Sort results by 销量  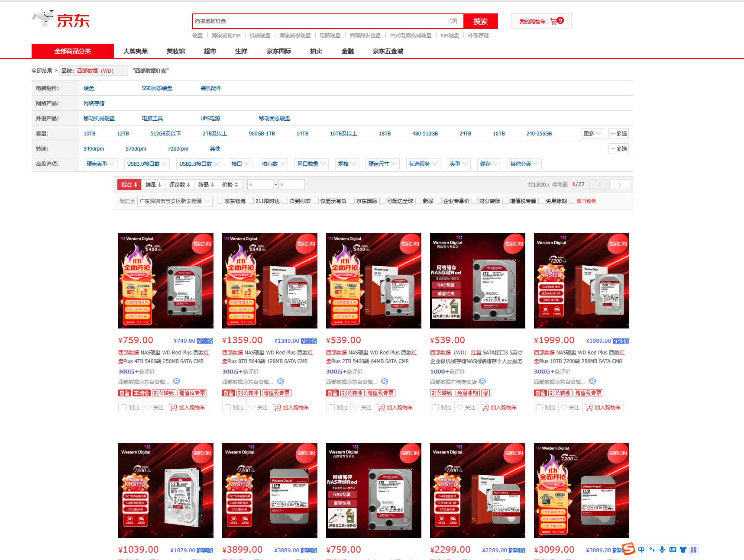tap(153, 185)
